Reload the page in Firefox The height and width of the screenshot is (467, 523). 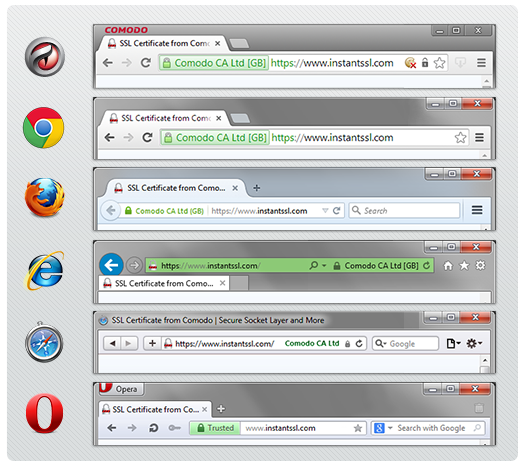pos(336,210)
